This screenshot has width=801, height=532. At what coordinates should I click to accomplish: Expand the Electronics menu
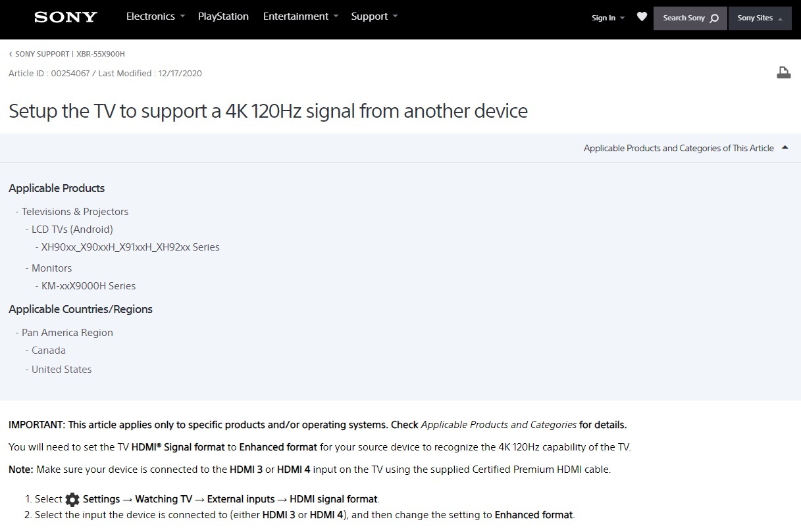click(x=155, y=16)
